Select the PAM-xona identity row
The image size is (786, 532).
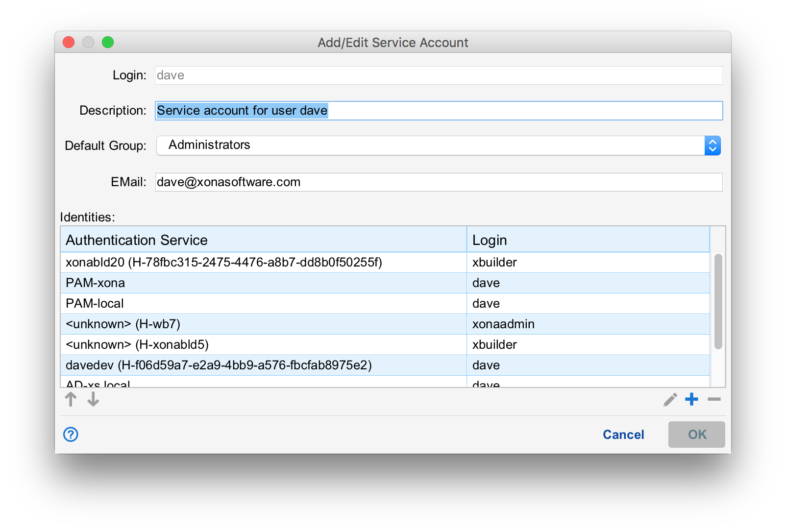click(264, 283)
